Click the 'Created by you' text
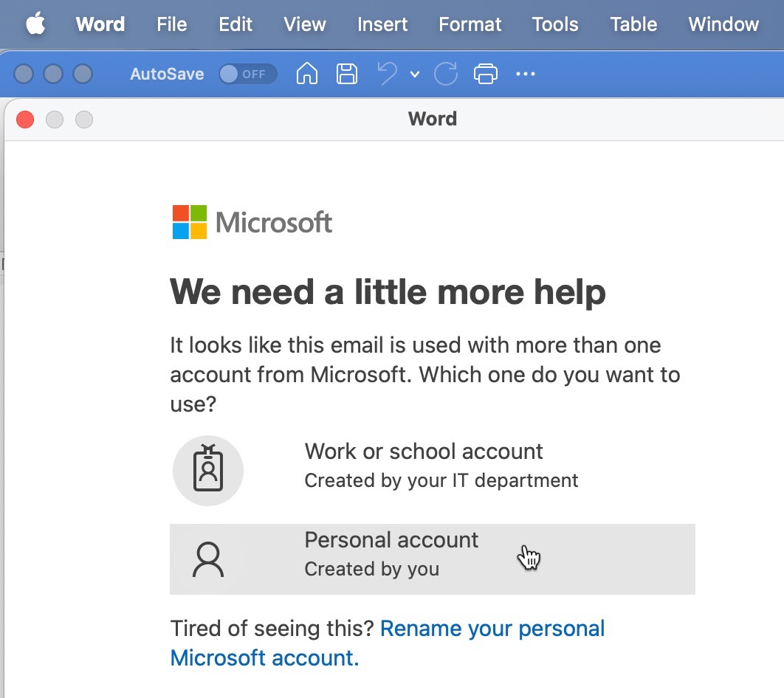Screen dimensions: 784x698 [x=371, y=569]
